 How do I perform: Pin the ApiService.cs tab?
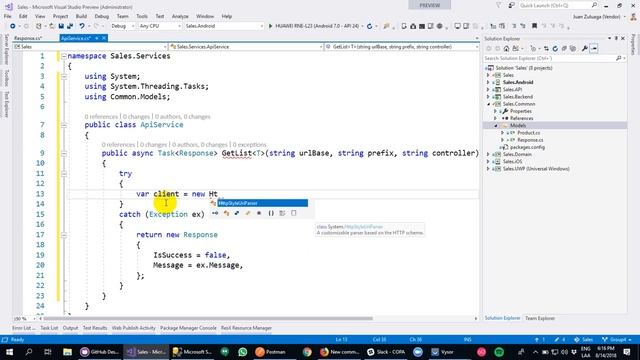[97, 38]
